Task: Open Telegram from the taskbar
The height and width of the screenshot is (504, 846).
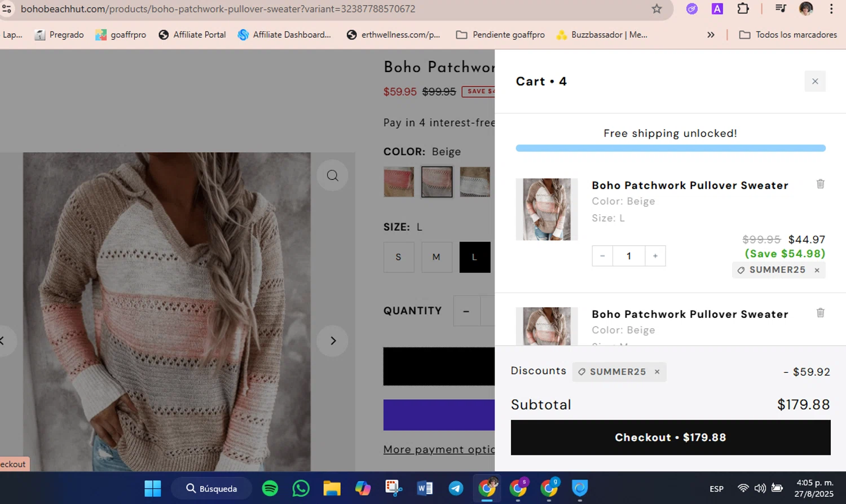Action: point(456,488)
